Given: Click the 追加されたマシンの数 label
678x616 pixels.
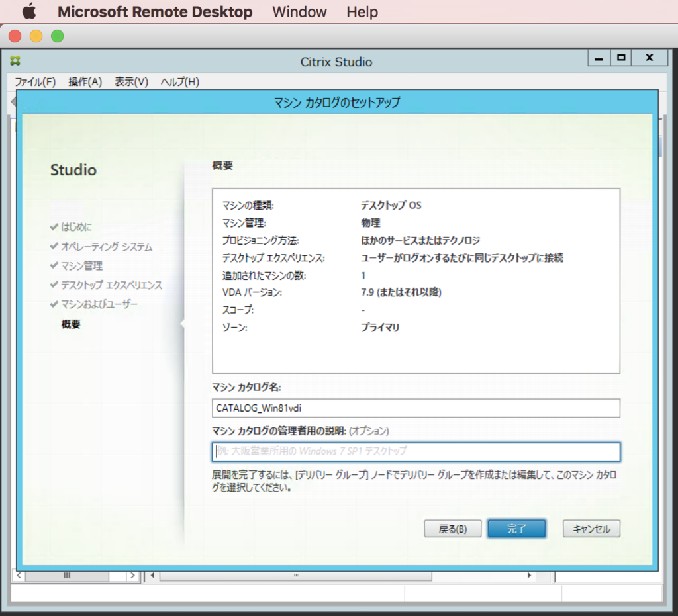Looking at the screenshot, I should tap(264, 275).
